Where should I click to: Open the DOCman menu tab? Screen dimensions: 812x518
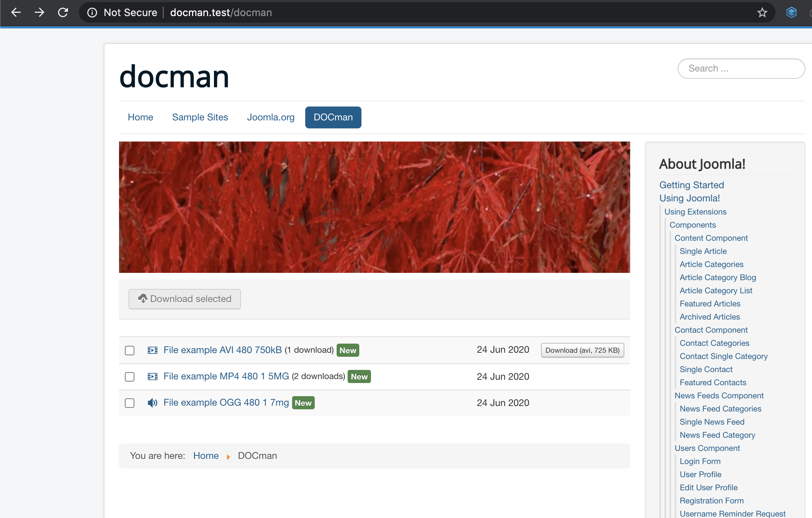click(x=333, y=117)
